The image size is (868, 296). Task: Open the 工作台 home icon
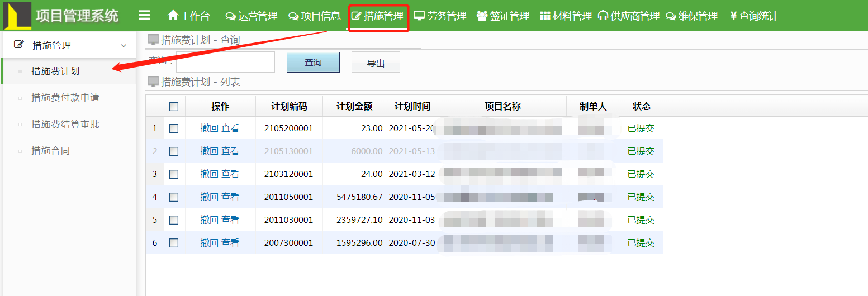173,16
